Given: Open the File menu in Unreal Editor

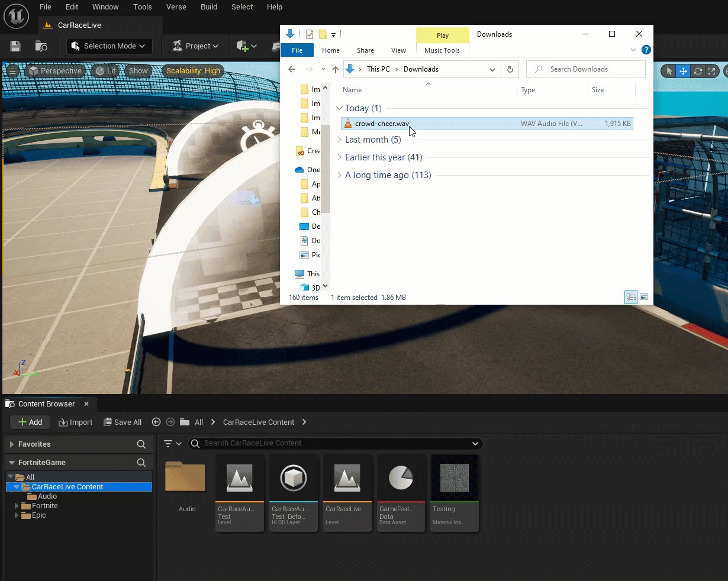Looking at the screenshot, I should 46,7.
